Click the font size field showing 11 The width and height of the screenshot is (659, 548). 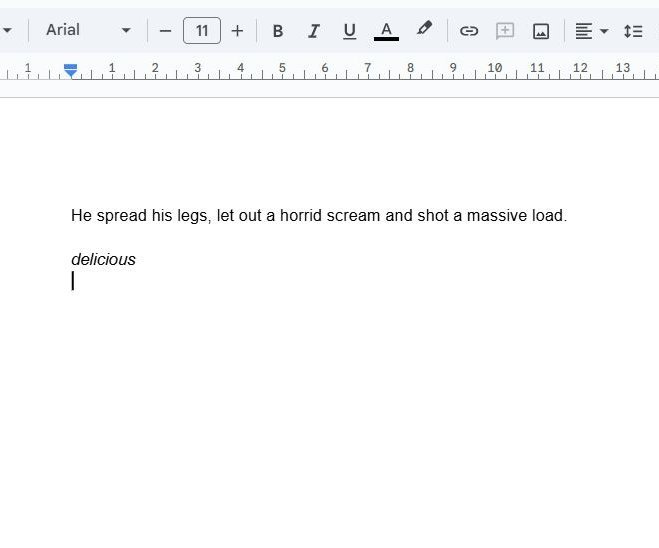(202, 30)
